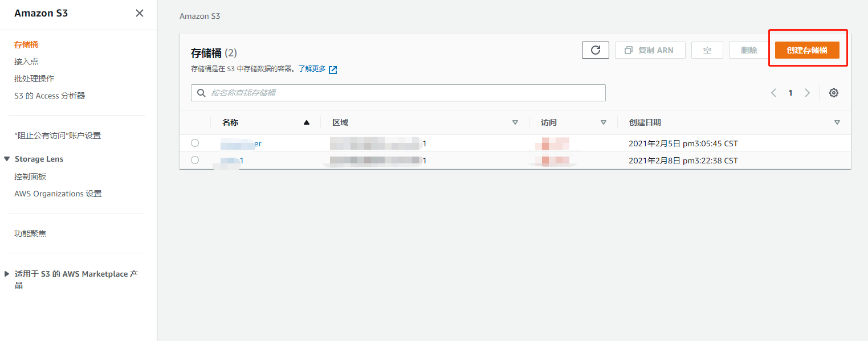
Task: Sort by 名称 ascending arrow
Action: tap(307, 122)
